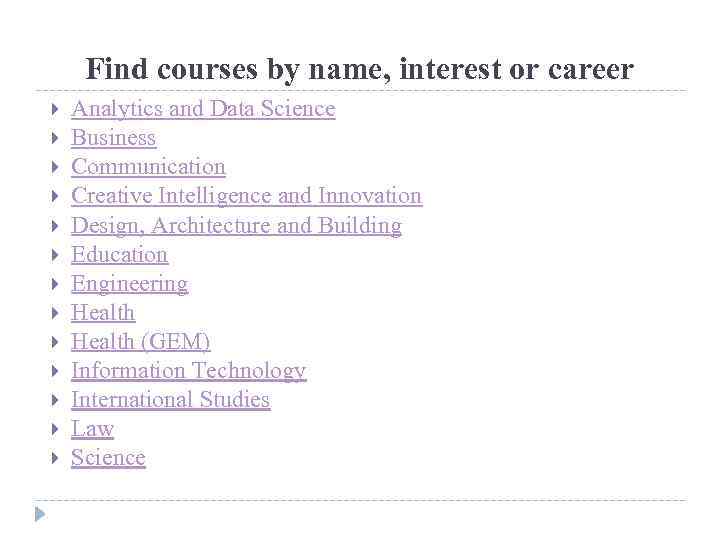Select the Information Technology link
The image size is (720, 540).
pos(188,370)
